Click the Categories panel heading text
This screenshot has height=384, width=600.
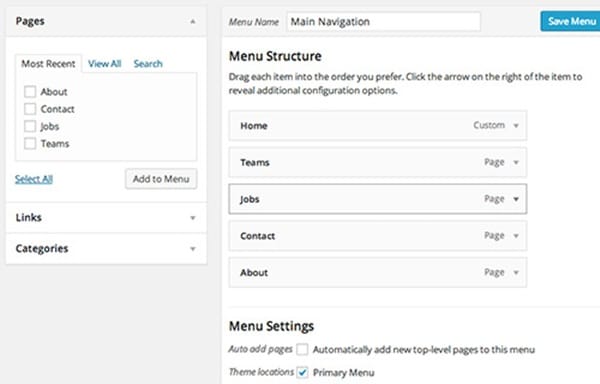pos(42,249)
